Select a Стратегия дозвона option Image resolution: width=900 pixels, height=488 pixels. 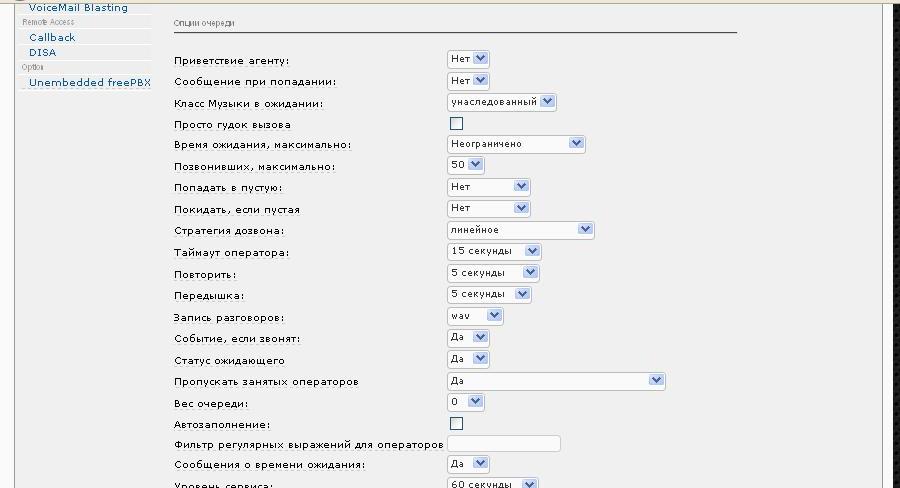point(520,230)
